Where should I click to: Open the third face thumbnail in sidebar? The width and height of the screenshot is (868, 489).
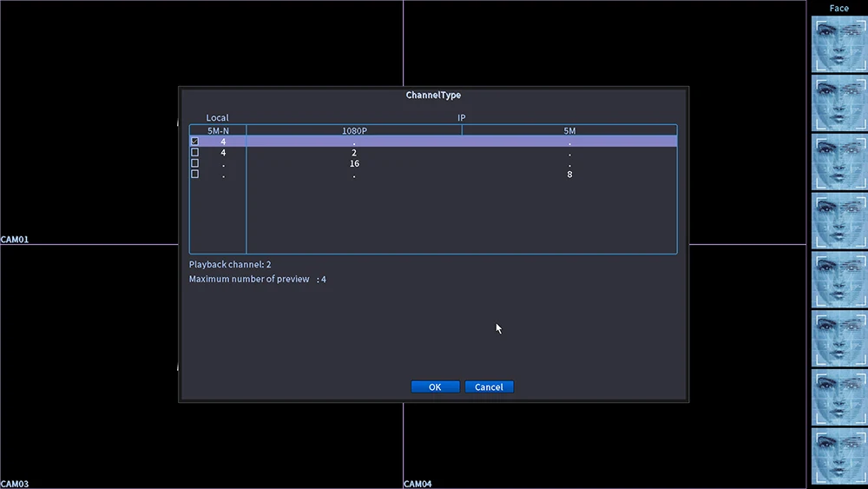pyautogui.click(x=839, y=162)
